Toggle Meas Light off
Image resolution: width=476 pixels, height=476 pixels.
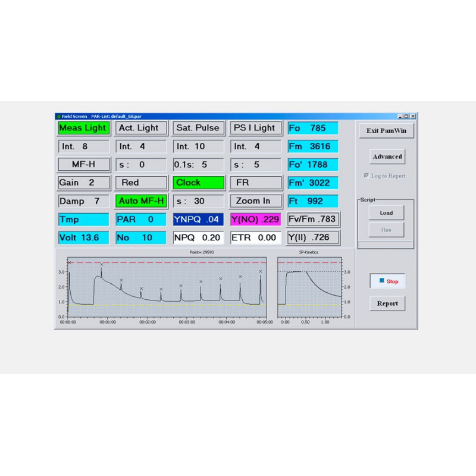pos(82,128)
